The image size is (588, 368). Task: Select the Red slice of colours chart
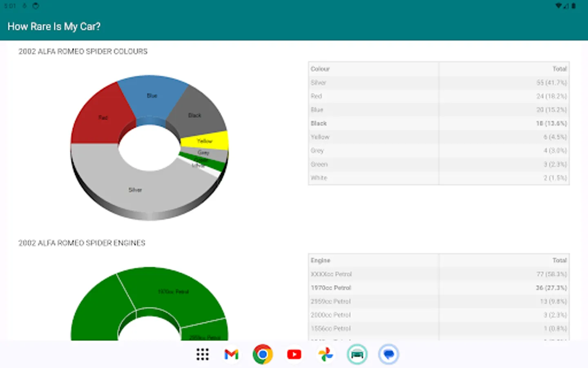click(x=101, y=117)
